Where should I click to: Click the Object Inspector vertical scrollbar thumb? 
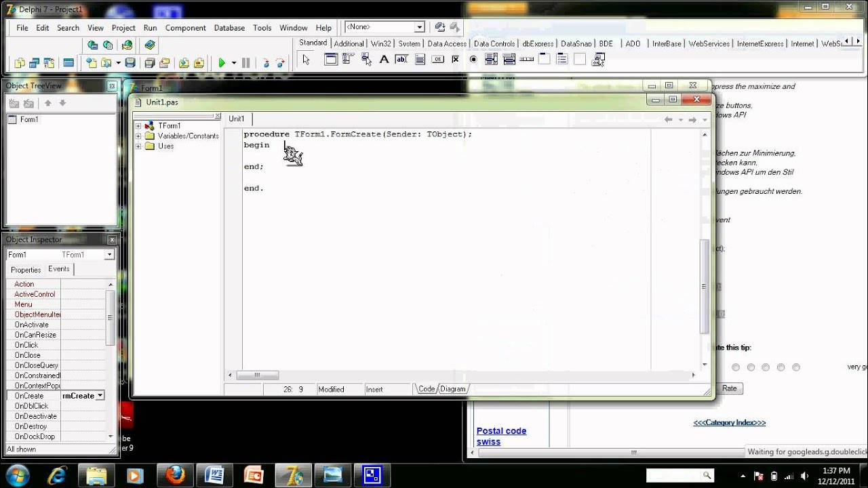pyautogui.click(x=111, y=319)
